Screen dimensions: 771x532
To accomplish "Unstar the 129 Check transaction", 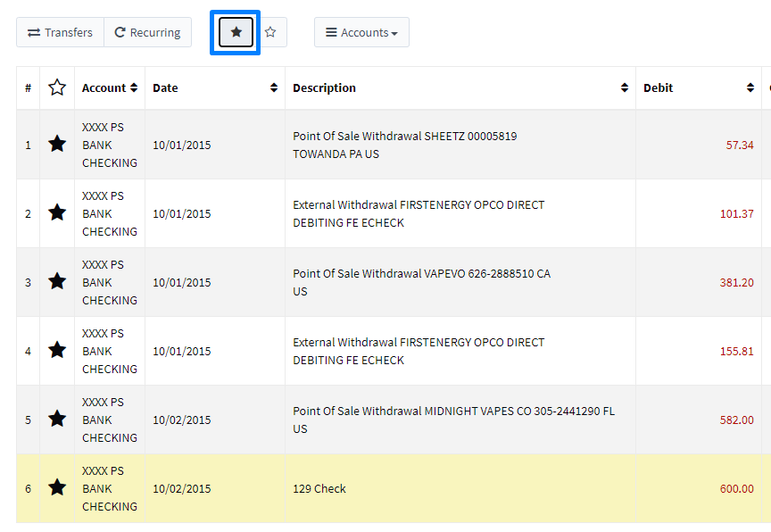I will (x=57, y=487).
